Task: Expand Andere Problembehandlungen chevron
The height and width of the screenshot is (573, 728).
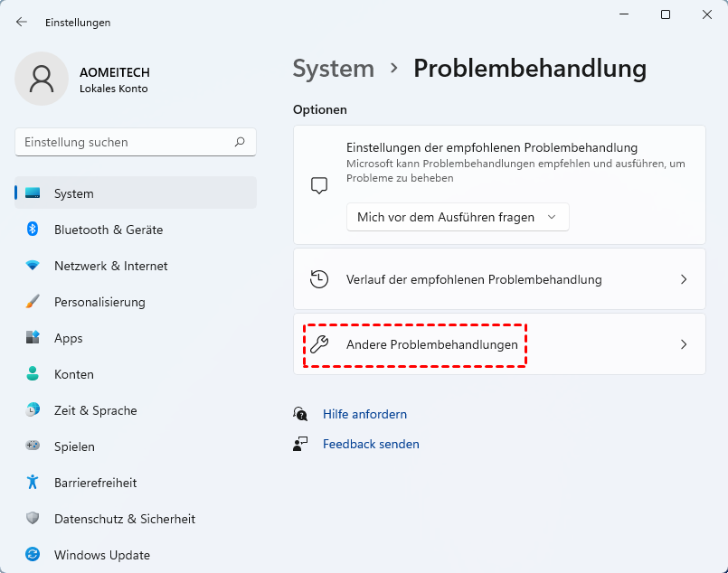Action: [684, 344]
